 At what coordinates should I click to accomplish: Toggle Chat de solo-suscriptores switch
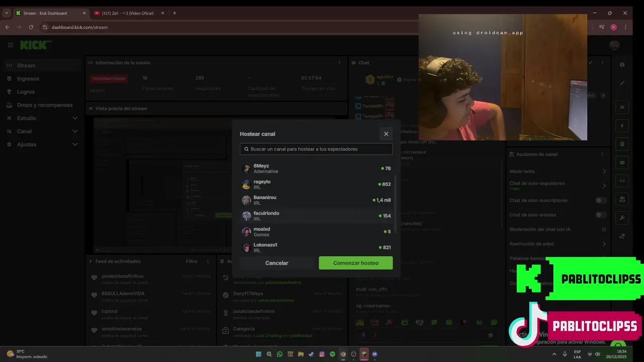click(x=601, y=201)
